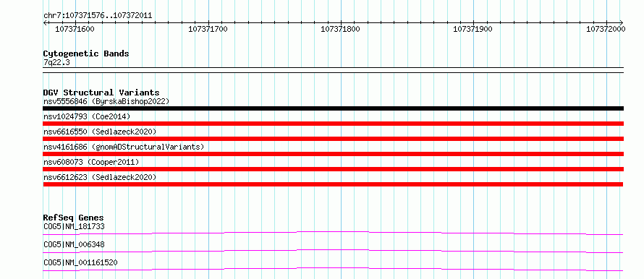Click the red nsv608073 variant bar
Viewport: 644px width, 279px height.
click(333, 169)
